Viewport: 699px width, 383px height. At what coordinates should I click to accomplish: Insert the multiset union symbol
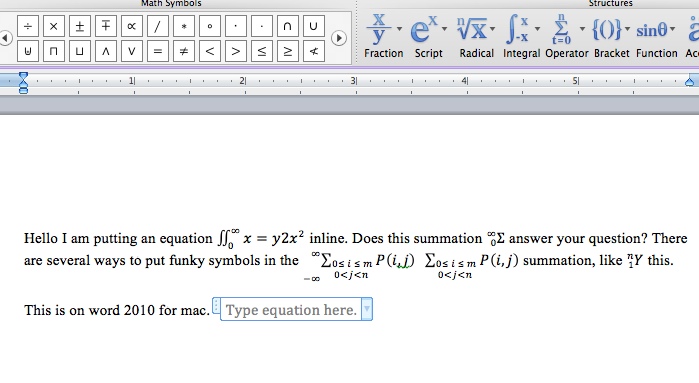28,52
